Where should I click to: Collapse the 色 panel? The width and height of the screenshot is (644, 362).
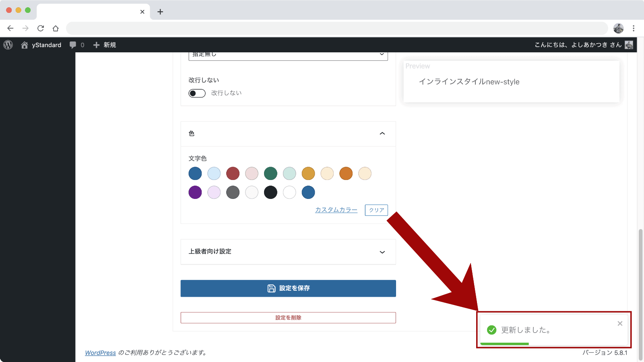[x=288, y=134]
